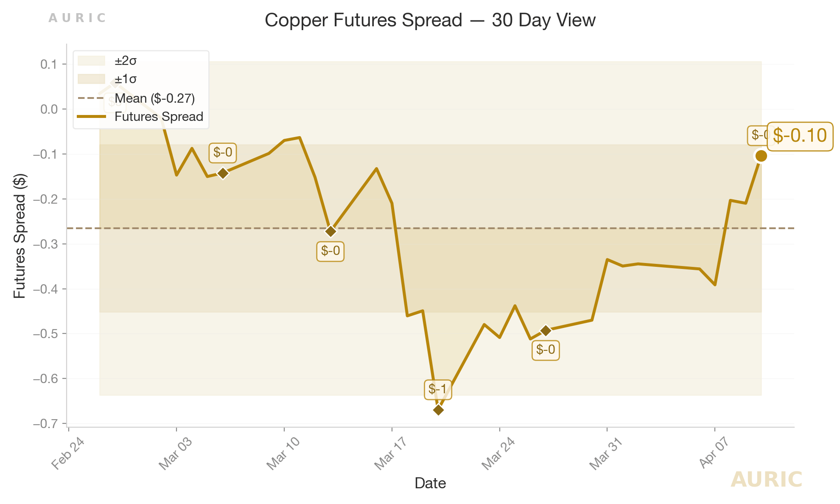Click the Futures Spread legend text
Screen dimensions: 840x504
pos(159,117)
